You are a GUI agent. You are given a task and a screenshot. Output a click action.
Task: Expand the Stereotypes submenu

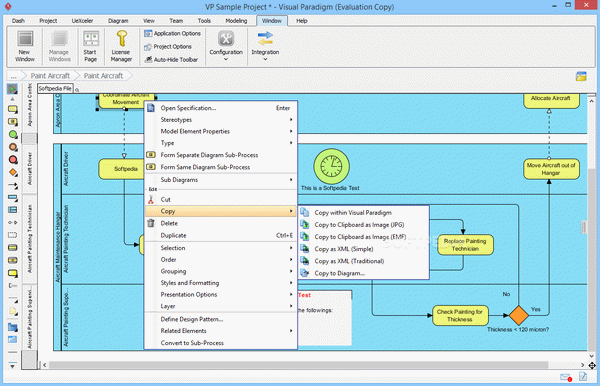(221, 120)
